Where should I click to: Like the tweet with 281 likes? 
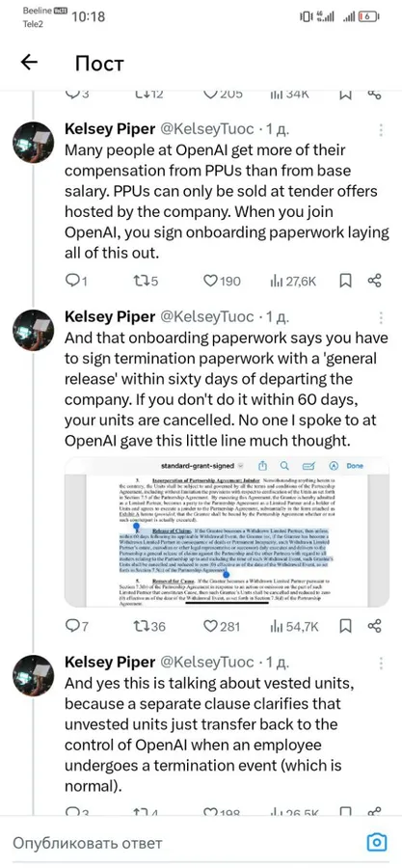[222, 626]
